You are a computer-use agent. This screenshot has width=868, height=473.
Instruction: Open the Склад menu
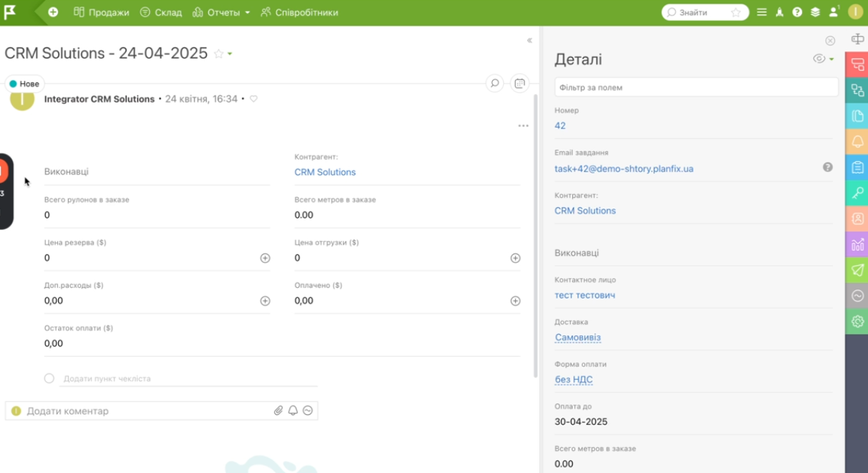point(161,12)
